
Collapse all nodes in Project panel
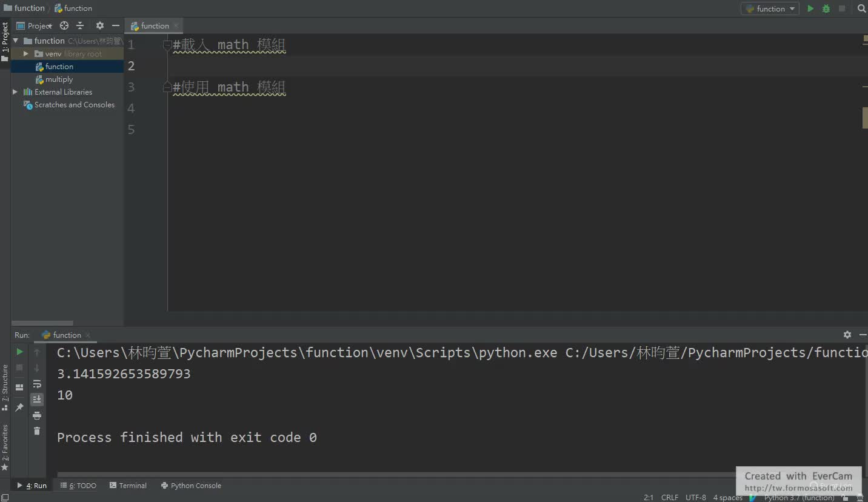[x=80, y=25]
